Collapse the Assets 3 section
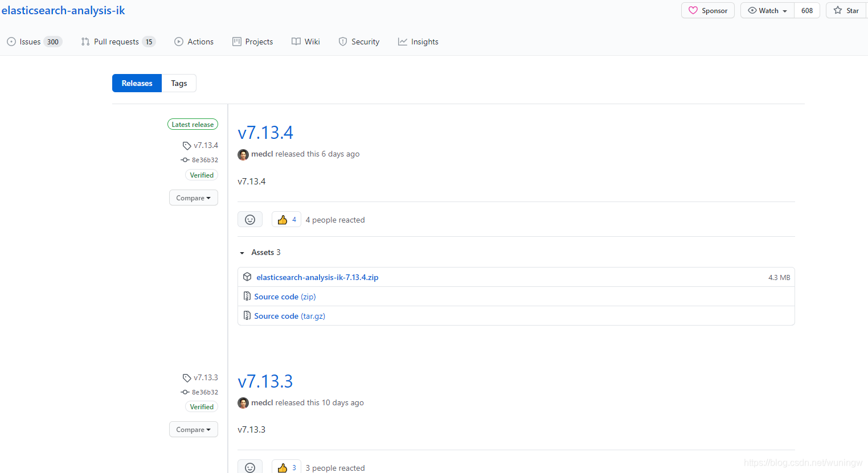 coord(260,252)
